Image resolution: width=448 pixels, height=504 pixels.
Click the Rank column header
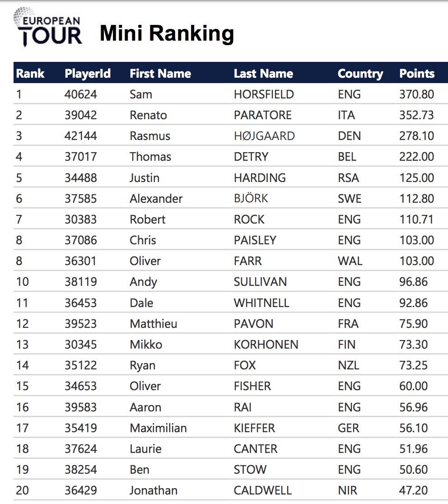pyautogui.click(x=30, y=74)
